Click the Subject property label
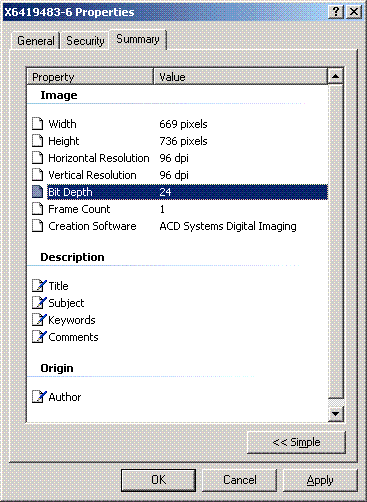 [x=66, y=303]
